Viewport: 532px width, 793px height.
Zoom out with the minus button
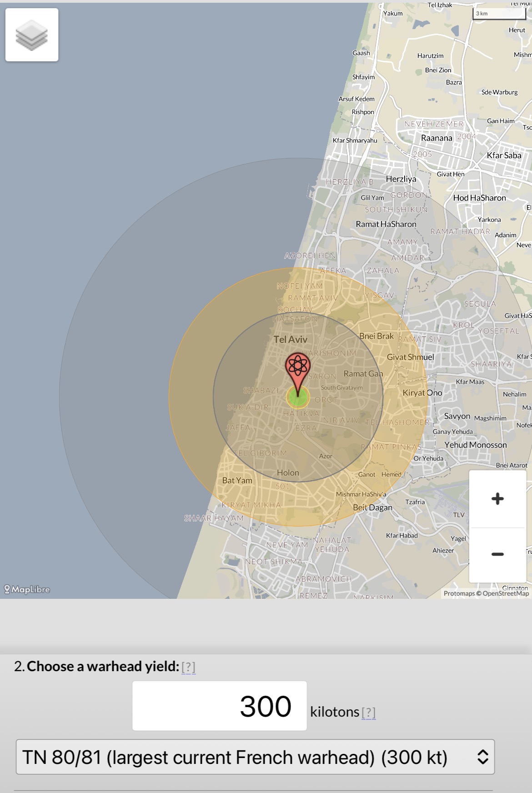[x=497, y=554]
